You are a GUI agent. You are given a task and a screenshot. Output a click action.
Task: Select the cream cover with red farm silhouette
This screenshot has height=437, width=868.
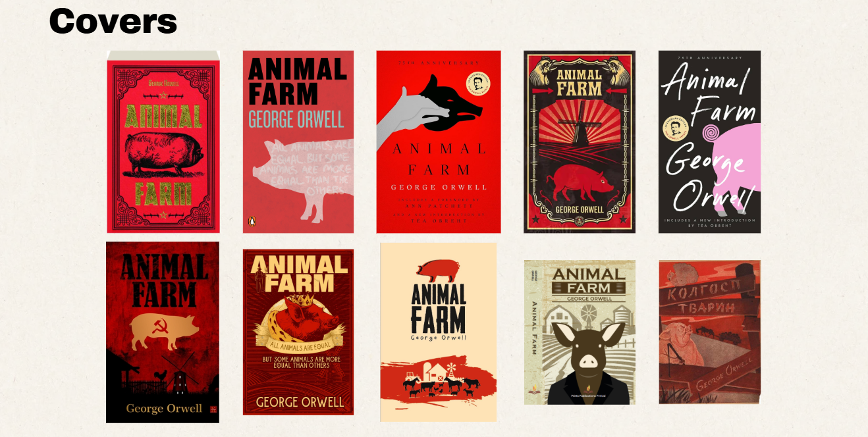pos(439,332)
